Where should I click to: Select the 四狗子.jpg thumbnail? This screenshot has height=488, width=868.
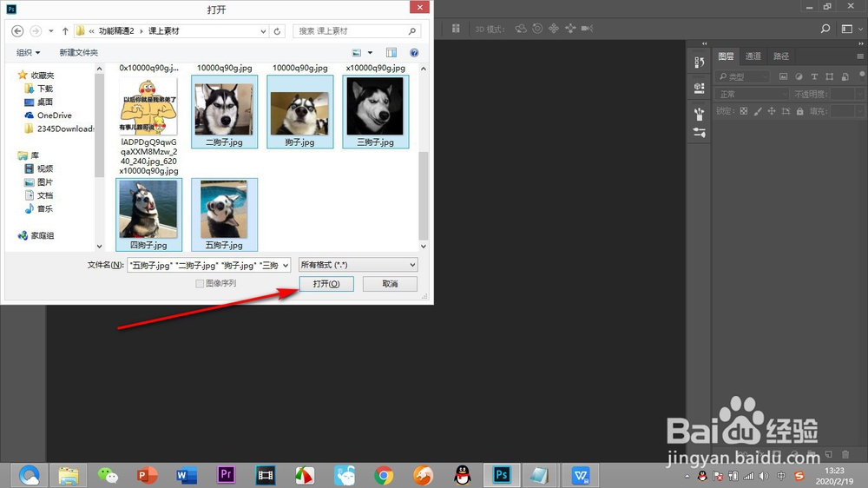click(x=149, y=214)
